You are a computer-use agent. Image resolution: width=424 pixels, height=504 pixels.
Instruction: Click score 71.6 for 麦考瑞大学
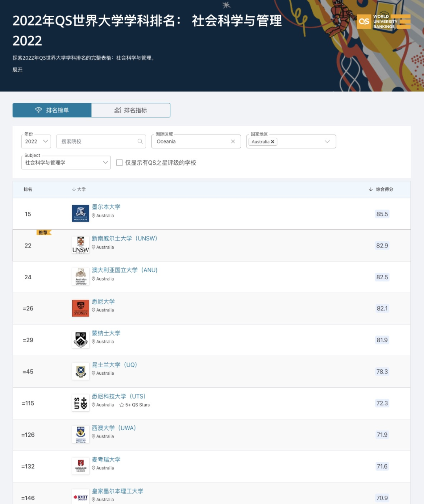tap(382, 466)
